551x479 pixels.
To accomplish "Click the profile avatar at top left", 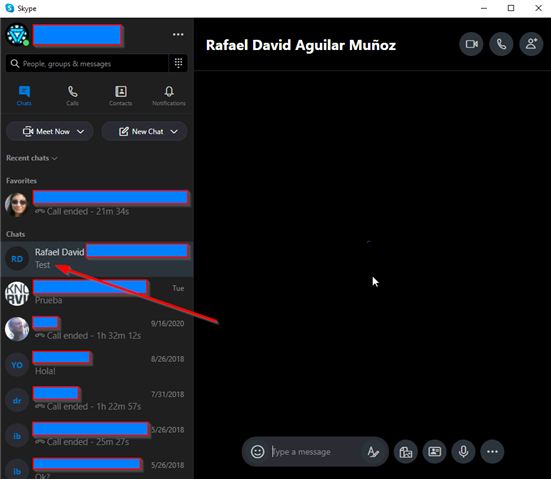I will (x=17, y=34).
